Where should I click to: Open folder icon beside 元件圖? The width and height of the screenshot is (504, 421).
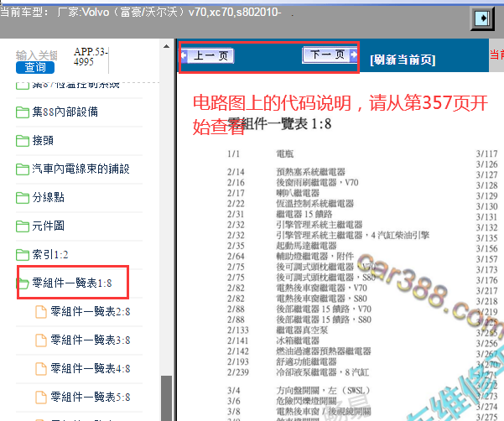(x=22, y=226)
